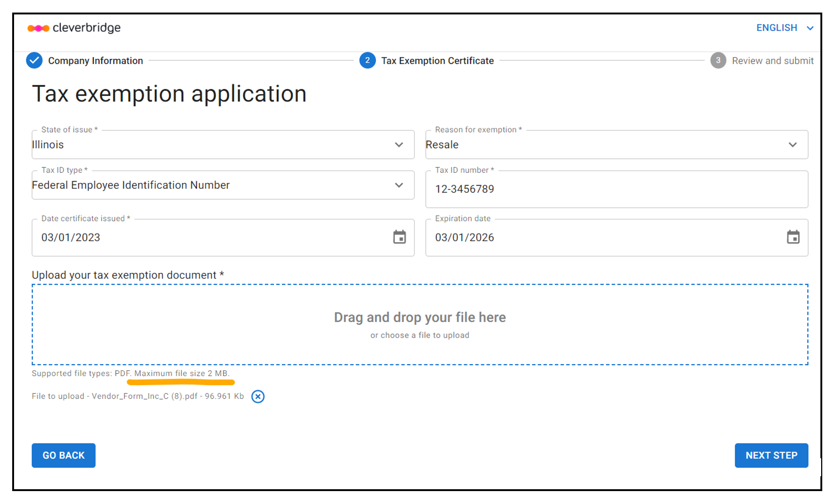Open the Expiration date calendar picker
Screen dimensions: 840x504
[794, 238]
